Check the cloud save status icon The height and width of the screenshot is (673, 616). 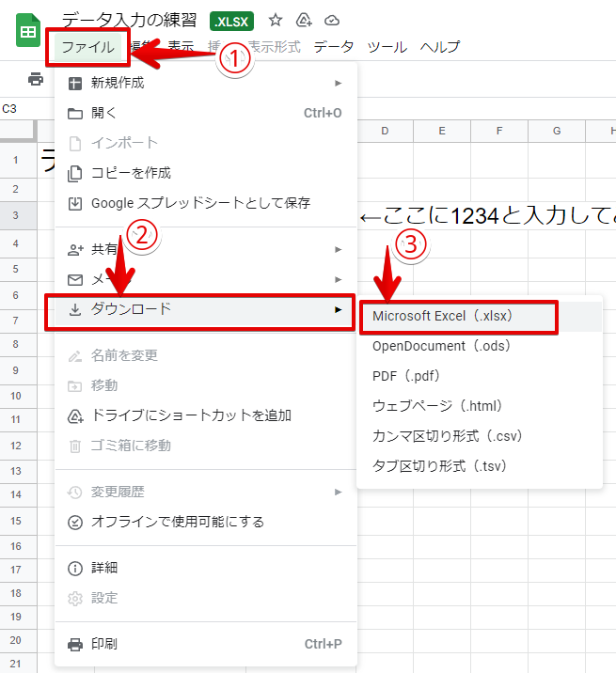(x=331, y=20)
